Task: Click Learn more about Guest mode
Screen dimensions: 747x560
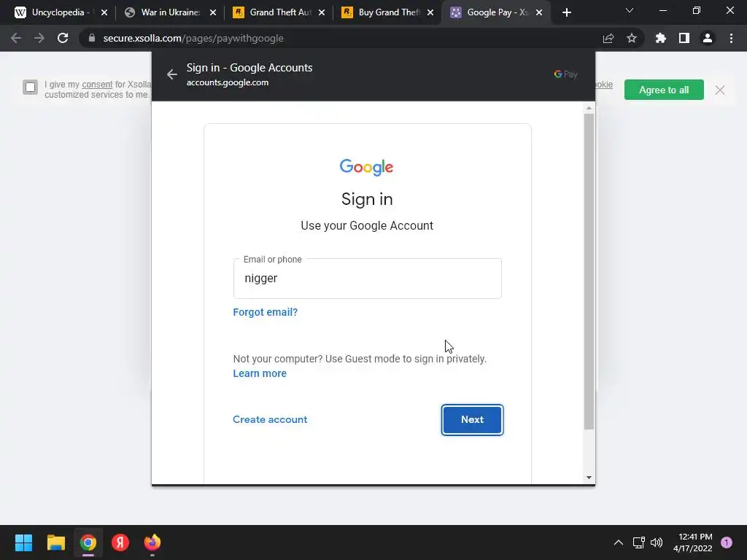Action: click(x=260, y=373)
